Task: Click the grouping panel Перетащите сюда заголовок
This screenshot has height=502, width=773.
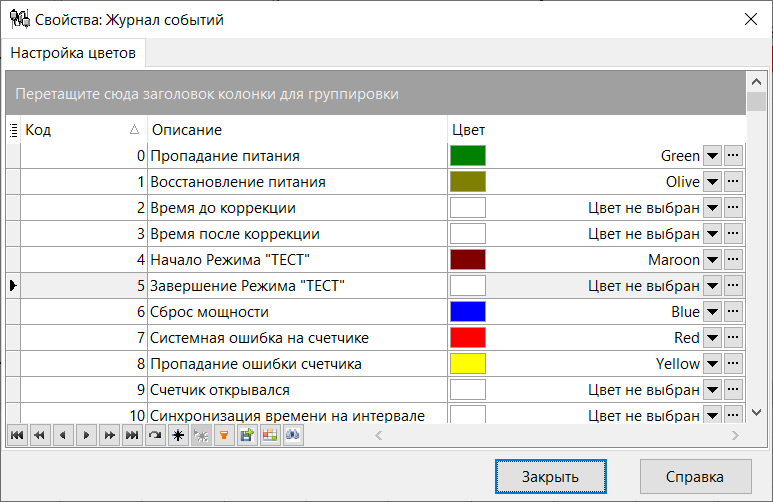Action: click(x=376, y=93)
